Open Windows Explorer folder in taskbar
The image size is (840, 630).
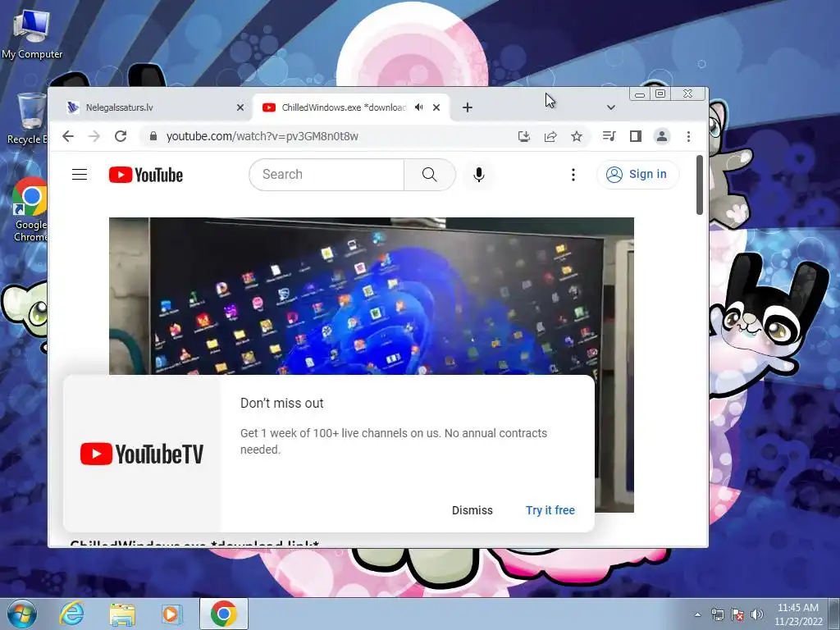(122, 614)
